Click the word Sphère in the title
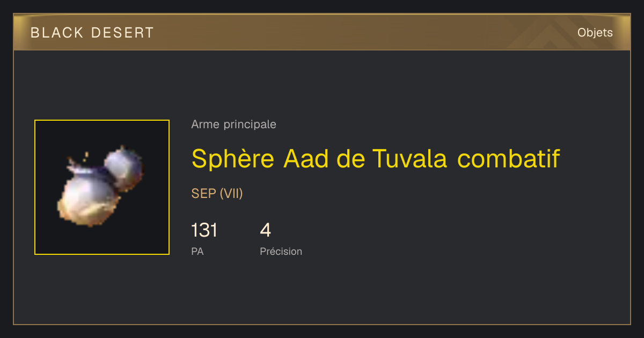 233,159
